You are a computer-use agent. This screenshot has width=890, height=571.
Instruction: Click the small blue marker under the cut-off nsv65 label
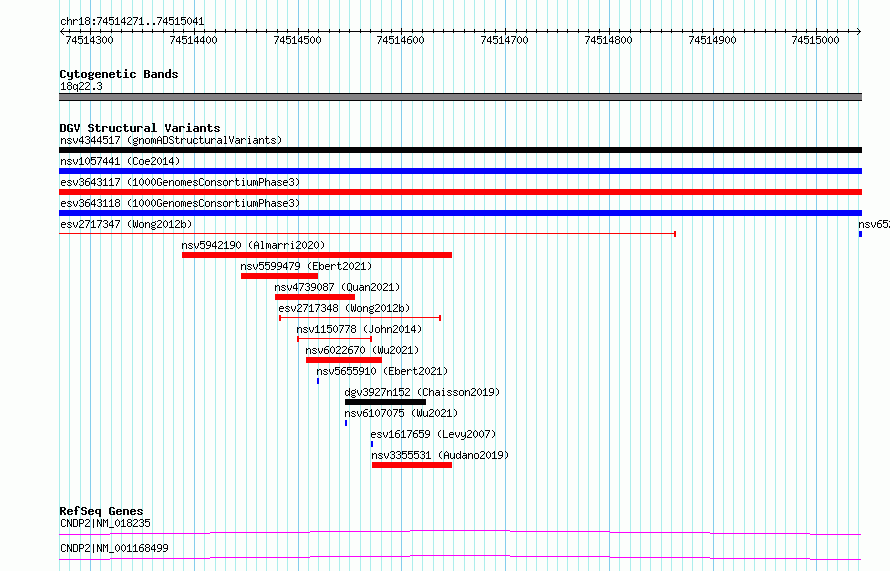coord(860,234)
